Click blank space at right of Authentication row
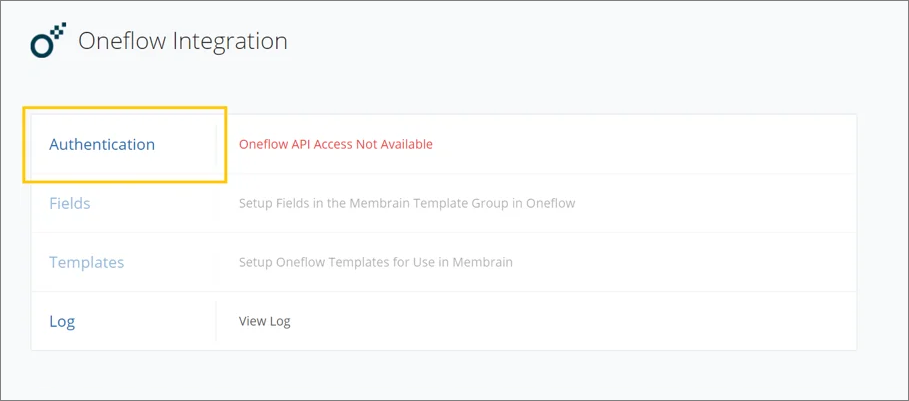The image size is (909, 401). click(x=643, y=144)
